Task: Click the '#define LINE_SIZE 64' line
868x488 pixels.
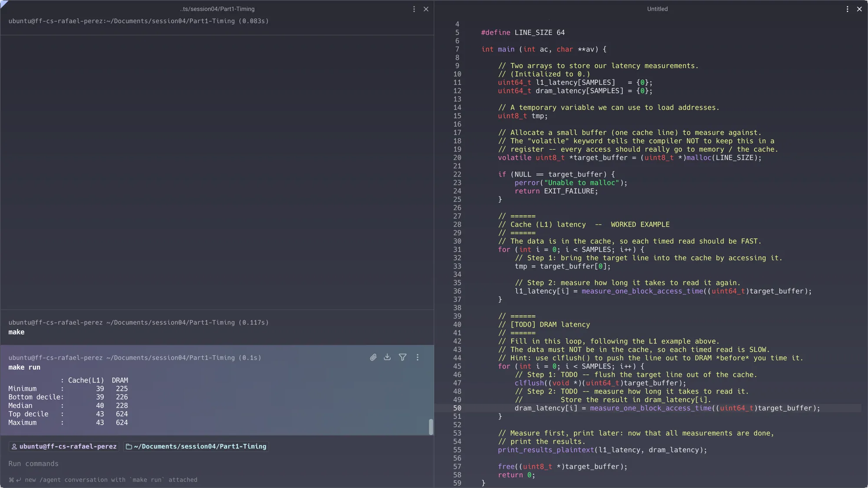Action: (523, 33)
